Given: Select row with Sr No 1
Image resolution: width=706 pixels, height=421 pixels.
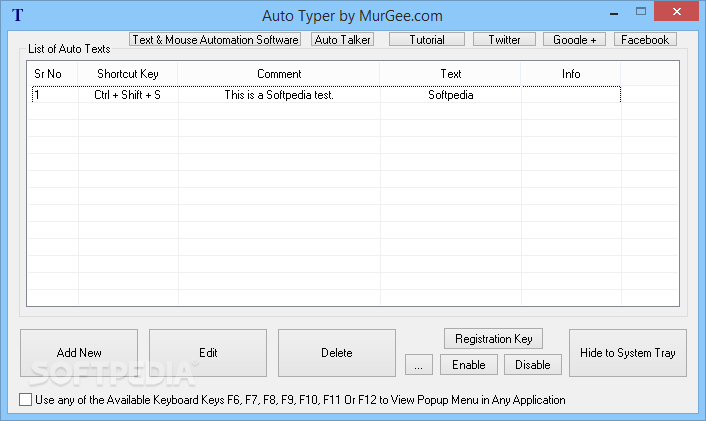Looking at the screenshot, I should [x=326, y=95].
